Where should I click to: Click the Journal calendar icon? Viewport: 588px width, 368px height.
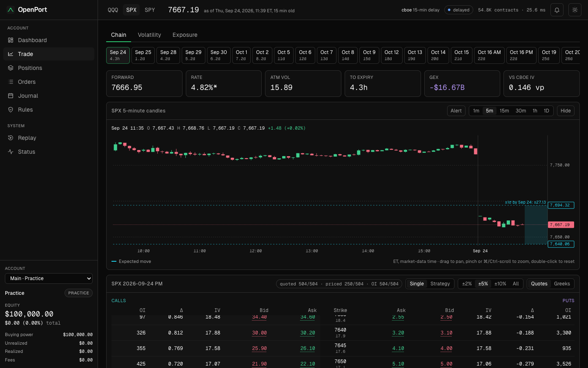(x=11, y=96)
